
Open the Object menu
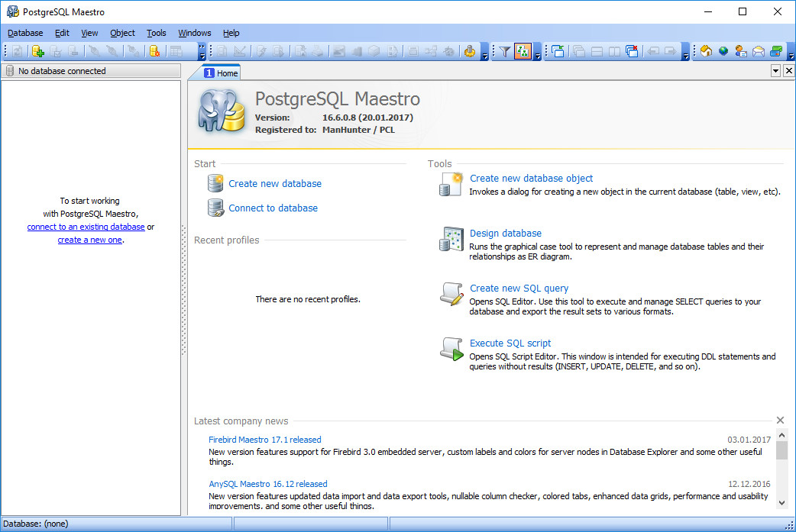pos(122,33)
